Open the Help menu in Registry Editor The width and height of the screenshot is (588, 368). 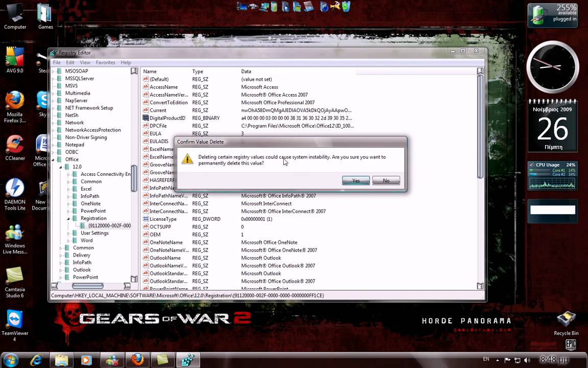126,62
